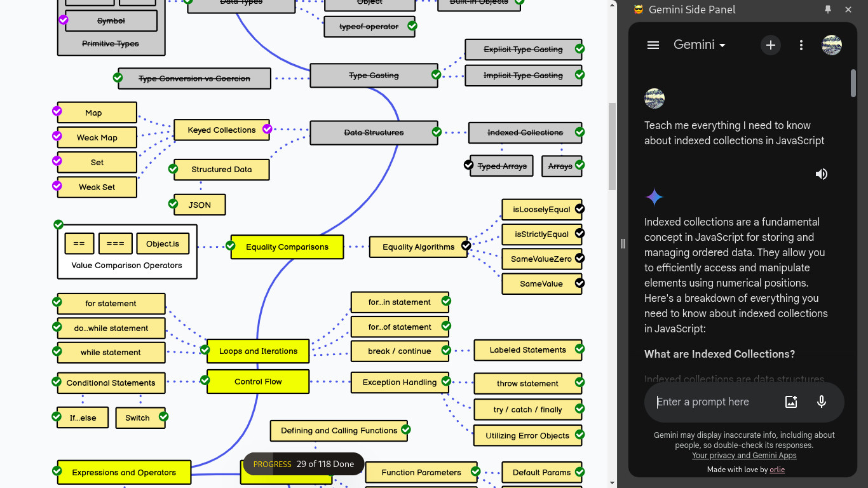Screen dimensions: 868x488
Task: Click the Gemini chat scrollbar thumb
Action: [x=853, y=83]
